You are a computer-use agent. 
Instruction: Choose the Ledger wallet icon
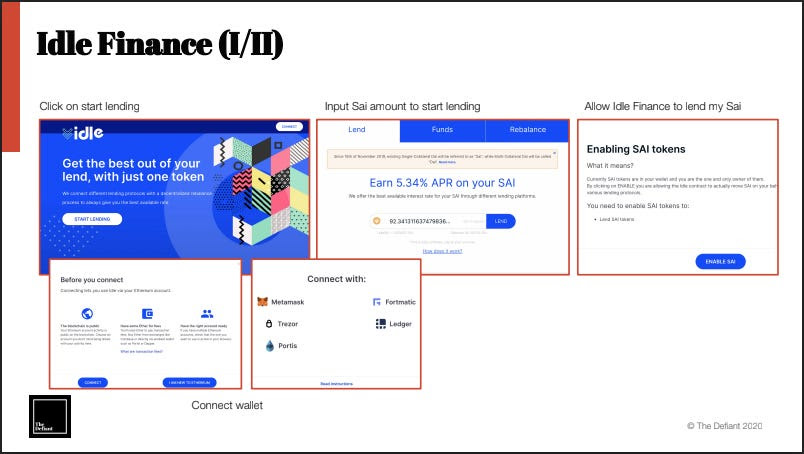click(380, 324)
